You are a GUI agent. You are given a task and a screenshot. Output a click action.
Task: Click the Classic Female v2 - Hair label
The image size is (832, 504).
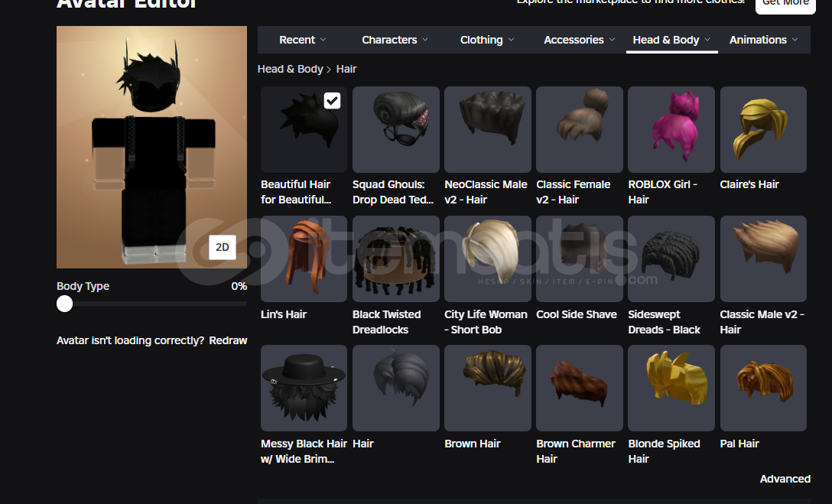point(573,192)
